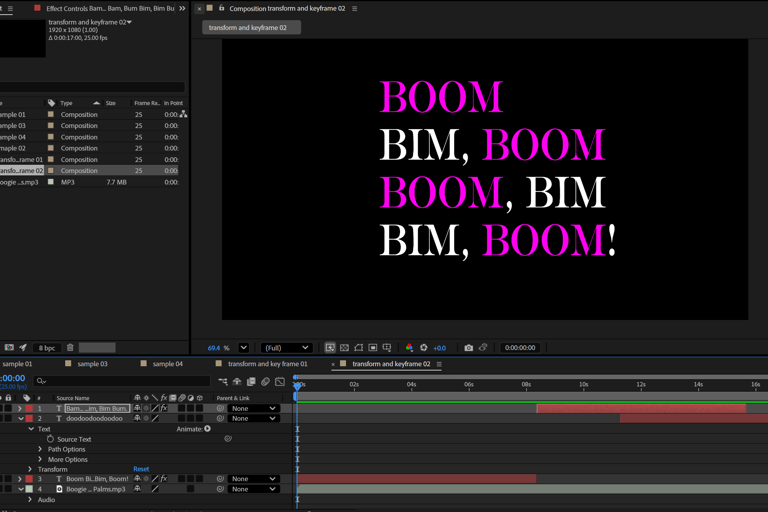The image size is (768, 512).
Task: Open Parent dropdown for Boogie Palms.mp3 layer
Action: [x=252, y=489]
